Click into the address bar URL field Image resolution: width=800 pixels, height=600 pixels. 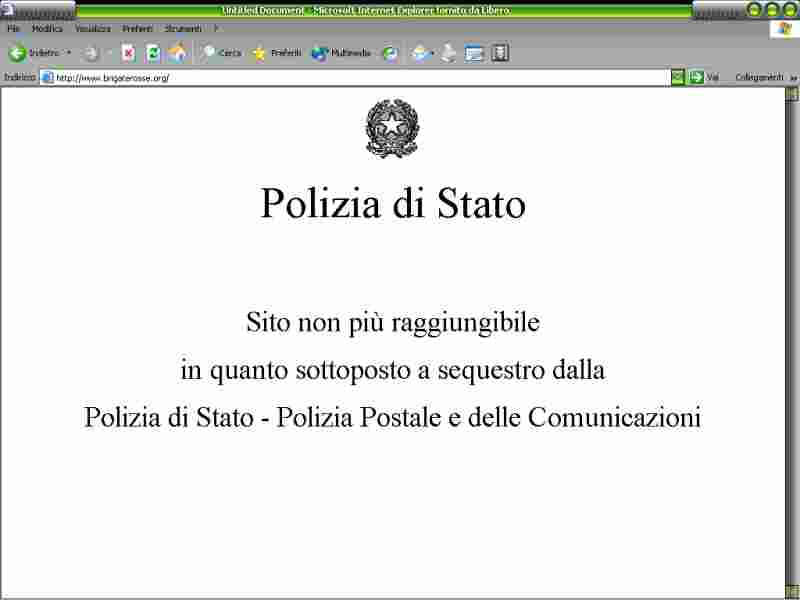click(350, 77)
